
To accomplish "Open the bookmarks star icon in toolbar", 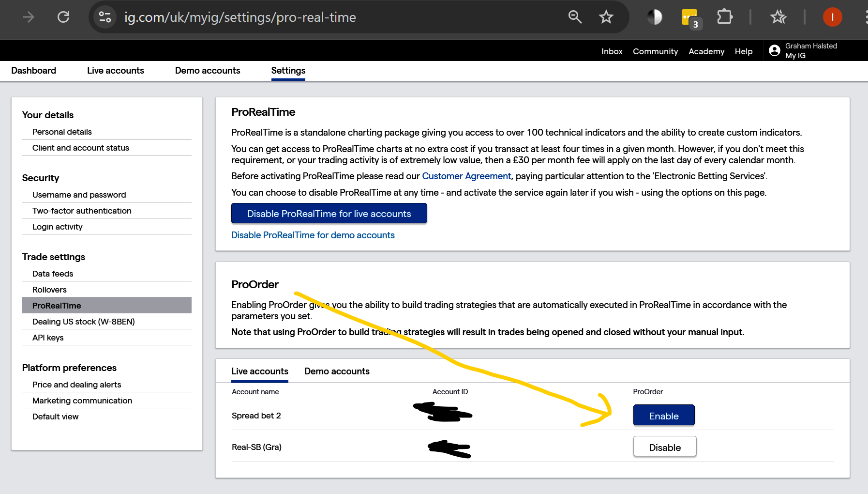I will (x=778, y=17).
